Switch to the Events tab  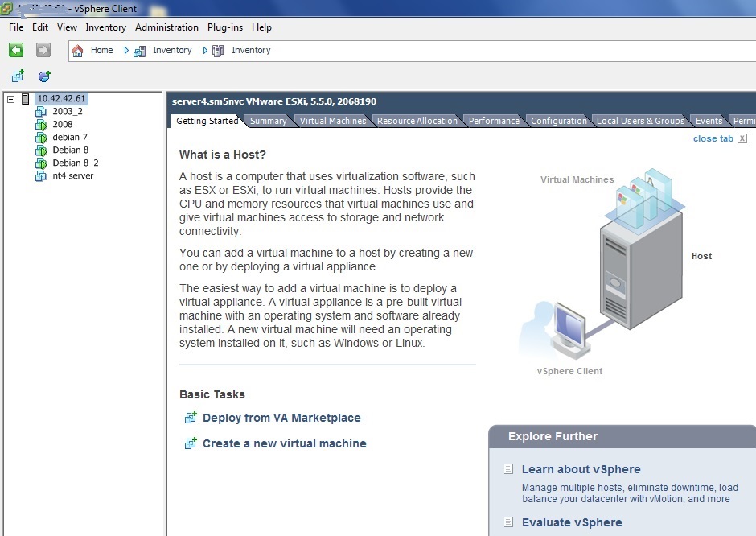[x=709, y=121]
